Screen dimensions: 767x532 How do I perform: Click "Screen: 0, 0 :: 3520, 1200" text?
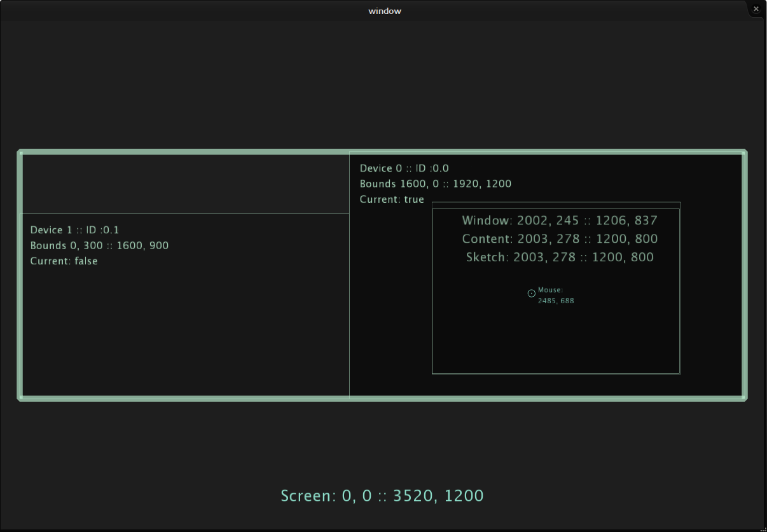[x=382, y=496]
